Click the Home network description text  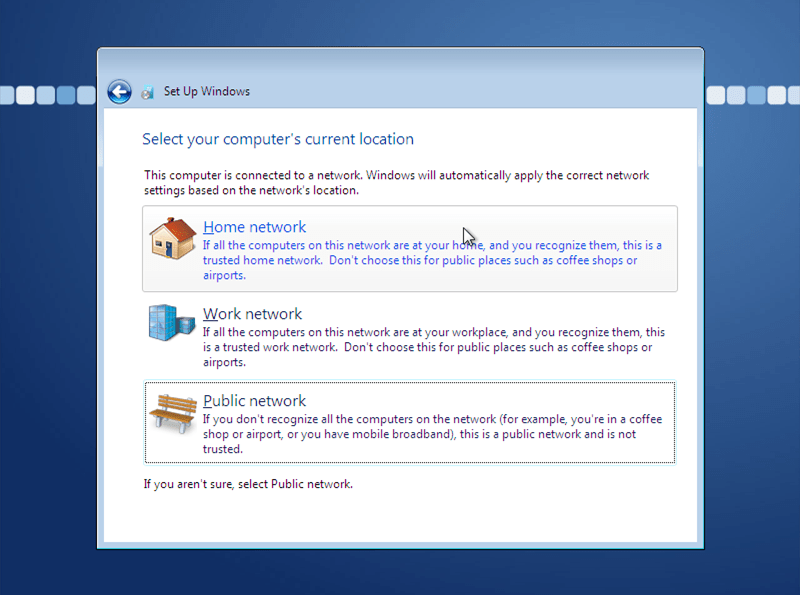point(430,260)
